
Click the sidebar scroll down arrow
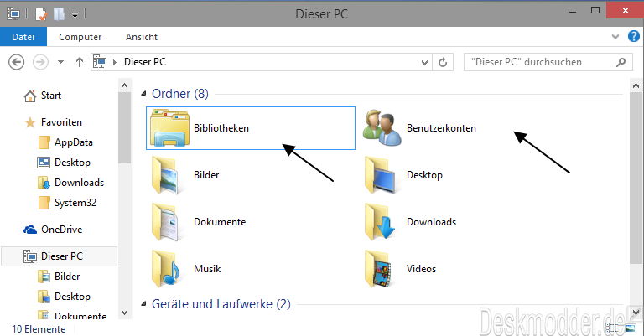coord(124,313)
